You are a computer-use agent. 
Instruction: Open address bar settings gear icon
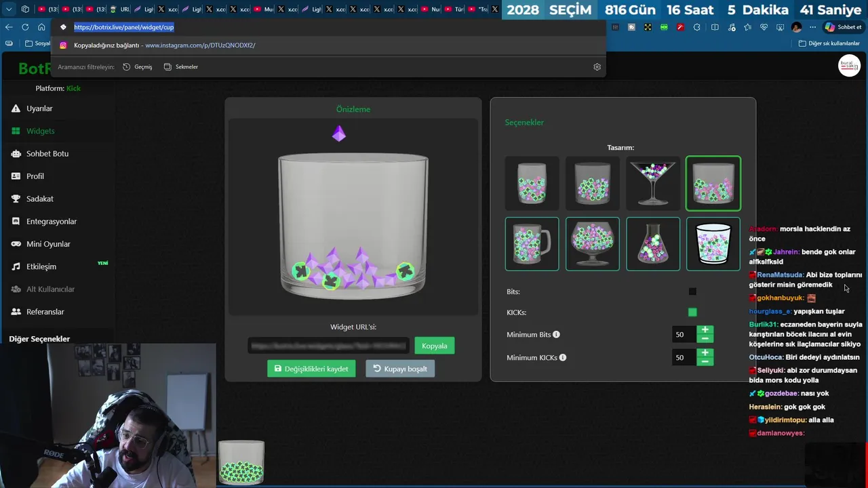click(x=597, y=67)
